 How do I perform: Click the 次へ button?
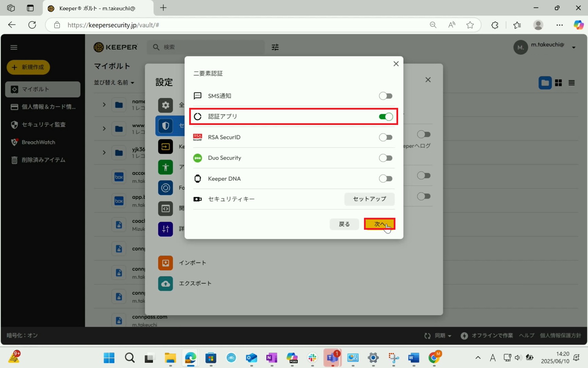tap(379, 224)
